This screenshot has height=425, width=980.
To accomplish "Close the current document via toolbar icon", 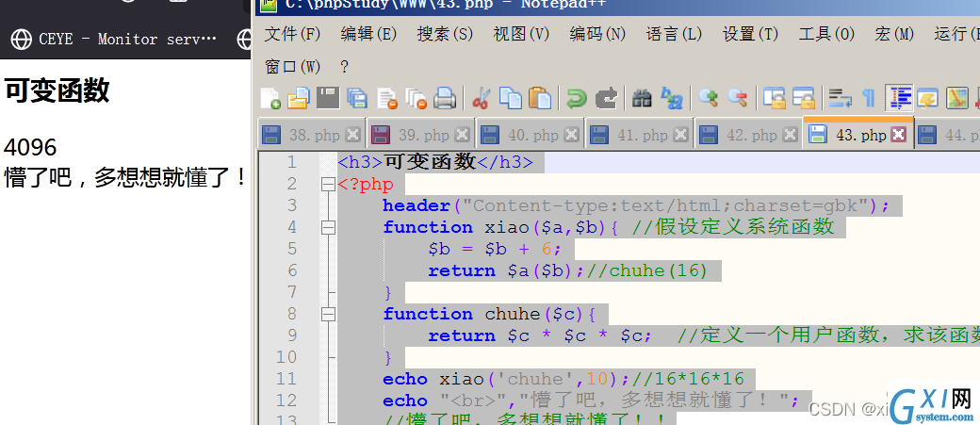I will click(x=387, y=98).
